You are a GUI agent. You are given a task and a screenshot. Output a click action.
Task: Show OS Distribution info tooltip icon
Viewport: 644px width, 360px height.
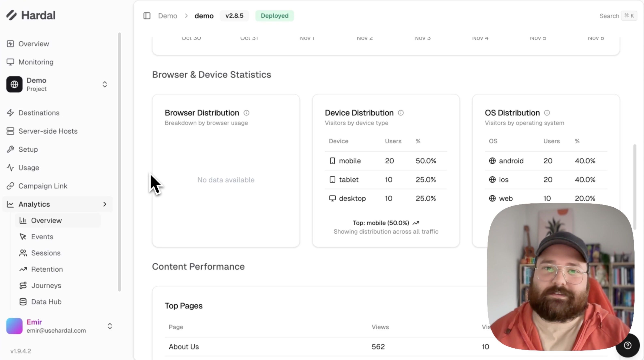pos(547,113)
